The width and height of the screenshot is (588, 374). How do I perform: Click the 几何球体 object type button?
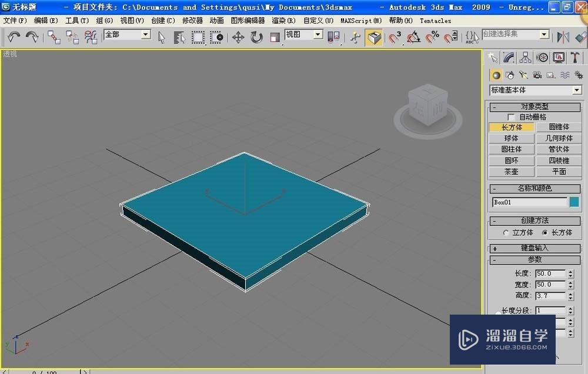tap(559, 138)
